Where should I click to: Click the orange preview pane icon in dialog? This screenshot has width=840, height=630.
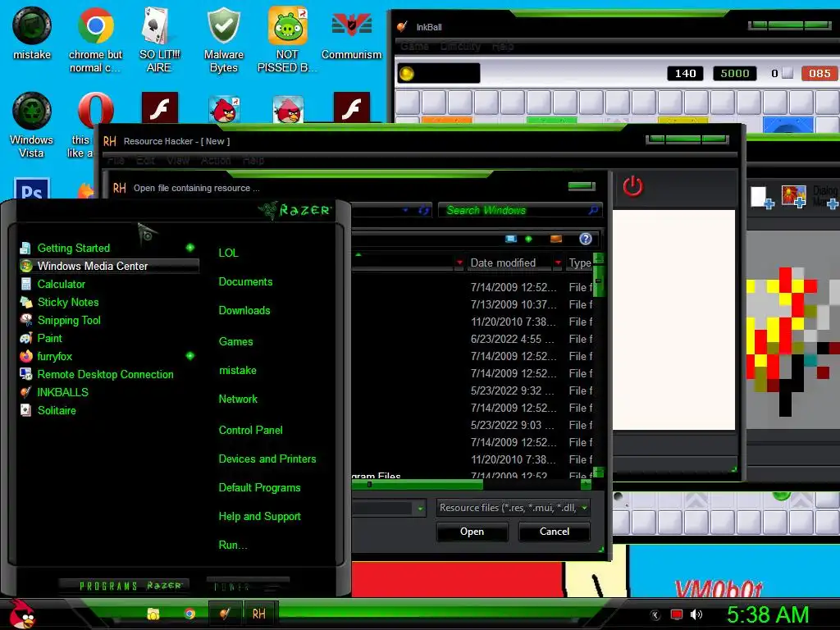(x=556, y=239)
